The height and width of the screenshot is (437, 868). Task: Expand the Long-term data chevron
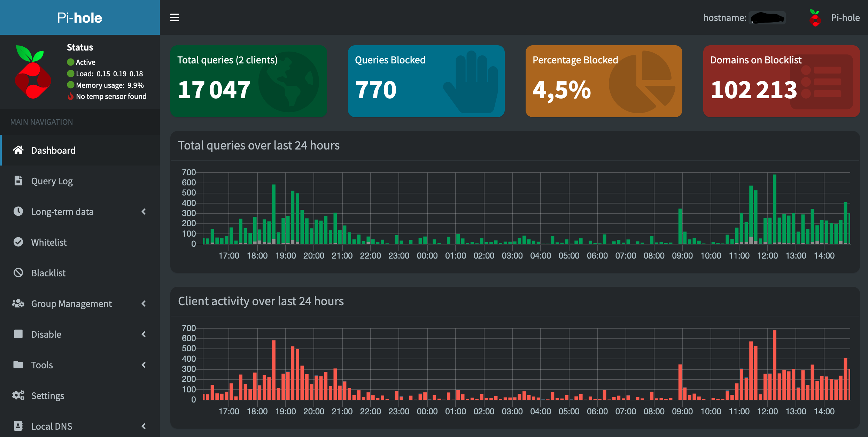(x=144, y=212)
